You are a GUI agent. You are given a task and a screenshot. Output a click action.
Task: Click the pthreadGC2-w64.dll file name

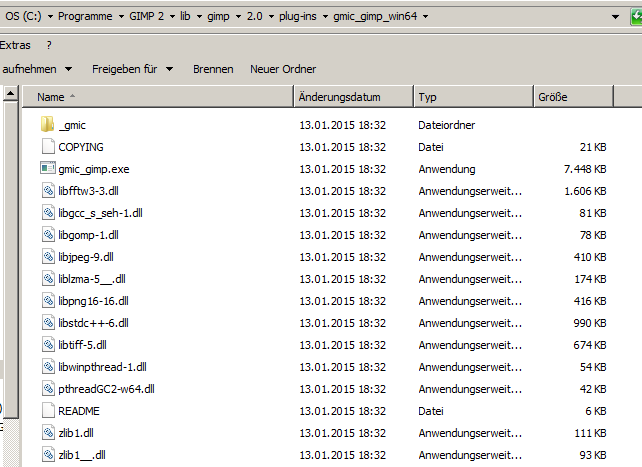[106, 389]
